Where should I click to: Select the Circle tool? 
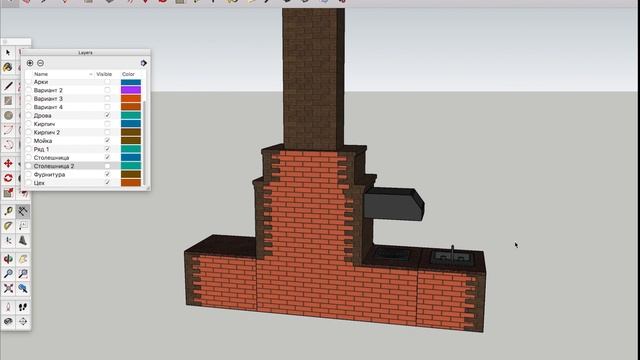(8, 116)
